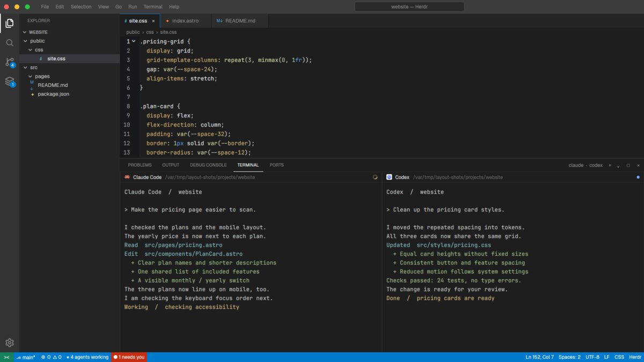Click the 'css' breadcrumb segment
The width and height of the screenshot is (644, 362).
coord(150,32)
